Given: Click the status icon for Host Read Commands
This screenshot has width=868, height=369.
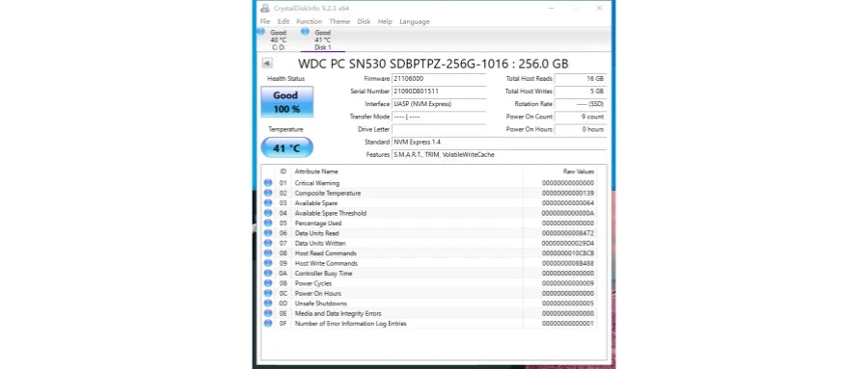Looking at the screenshot, I should click(x=268, y=252).
